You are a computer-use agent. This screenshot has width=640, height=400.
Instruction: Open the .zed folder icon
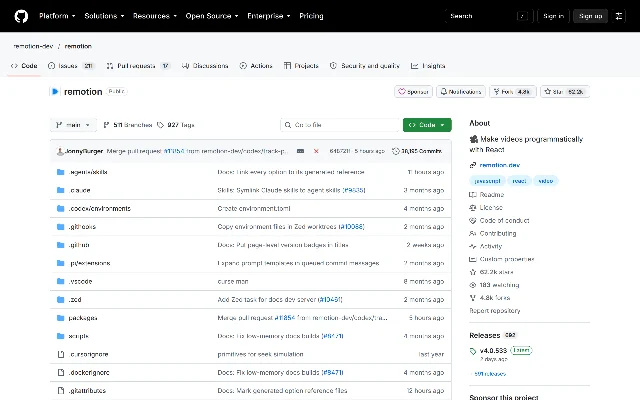[x=61, y=300]
